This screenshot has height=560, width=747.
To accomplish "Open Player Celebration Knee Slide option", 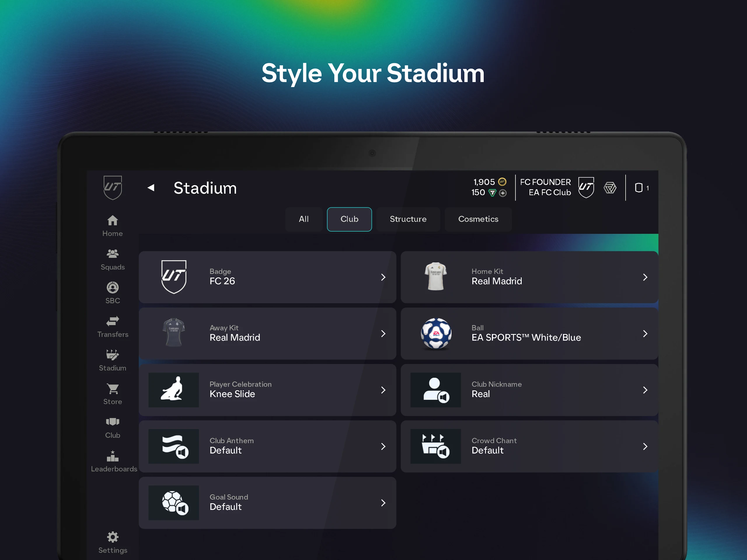I will 267,390.
